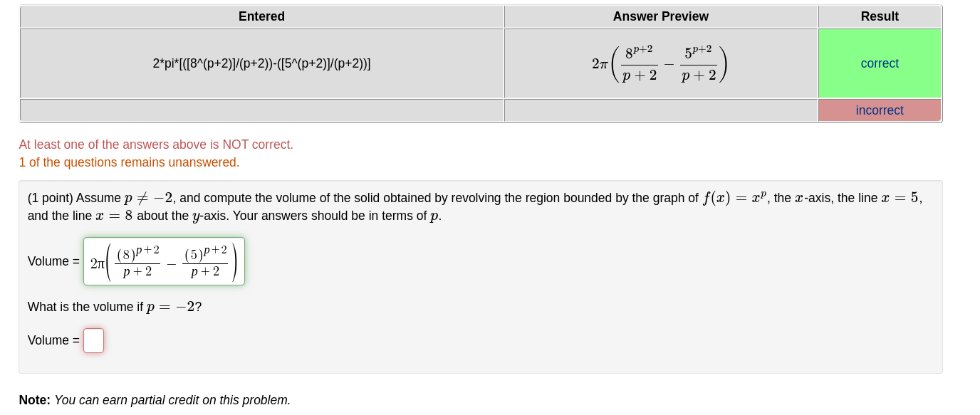This screenshot has height=415, width=980.
Task: Click the partial credit note at the bottom
Action: point(154,400)
